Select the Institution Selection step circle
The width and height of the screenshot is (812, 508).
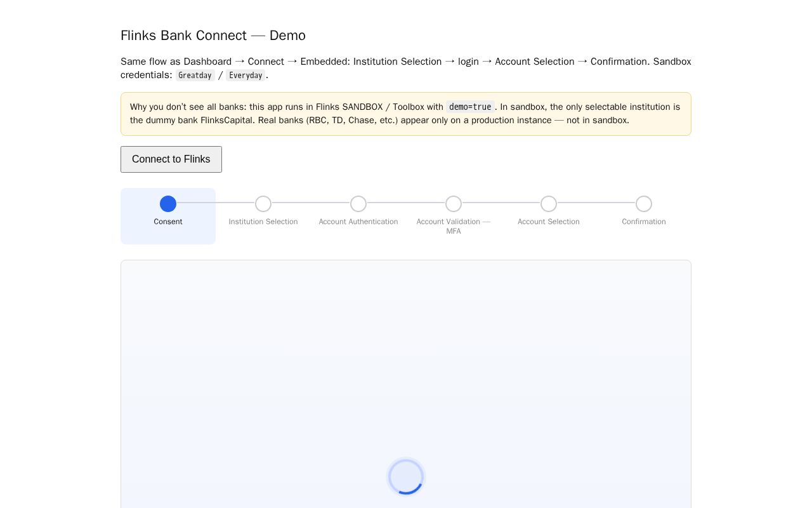(x=263, y=204)
